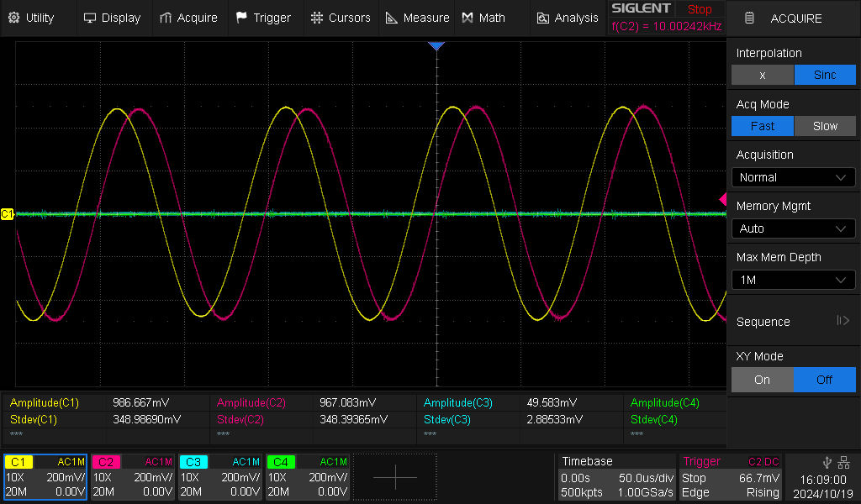Click the 66.7mV trigger level value
Screen dimensions: 861x504
[759, 478]
